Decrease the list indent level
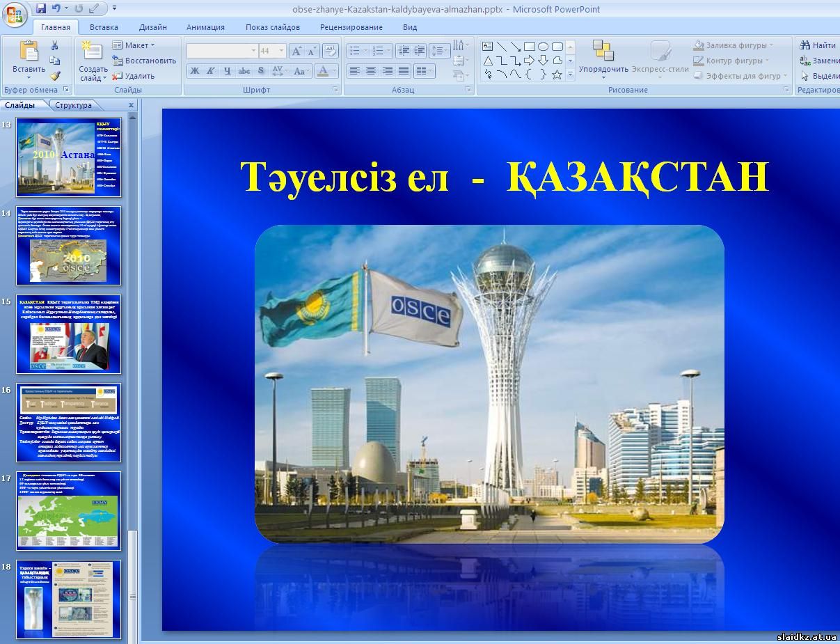This screenshot has width=840, height=644. point(404,50)
